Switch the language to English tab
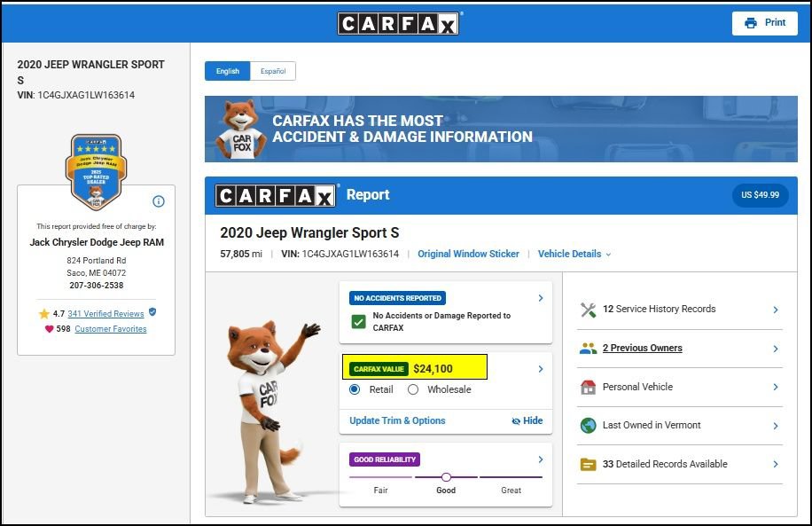The image size is (812, 526). point(227,71)
